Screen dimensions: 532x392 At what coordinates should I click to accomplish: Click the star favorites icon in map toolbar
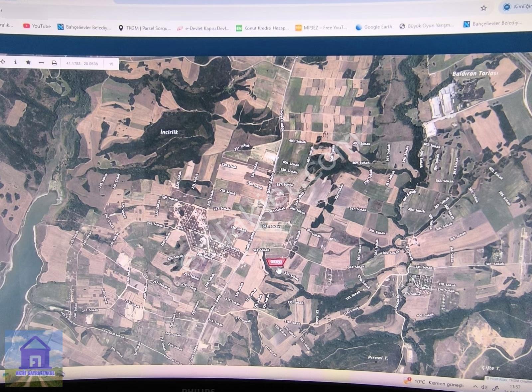[28, 62]
